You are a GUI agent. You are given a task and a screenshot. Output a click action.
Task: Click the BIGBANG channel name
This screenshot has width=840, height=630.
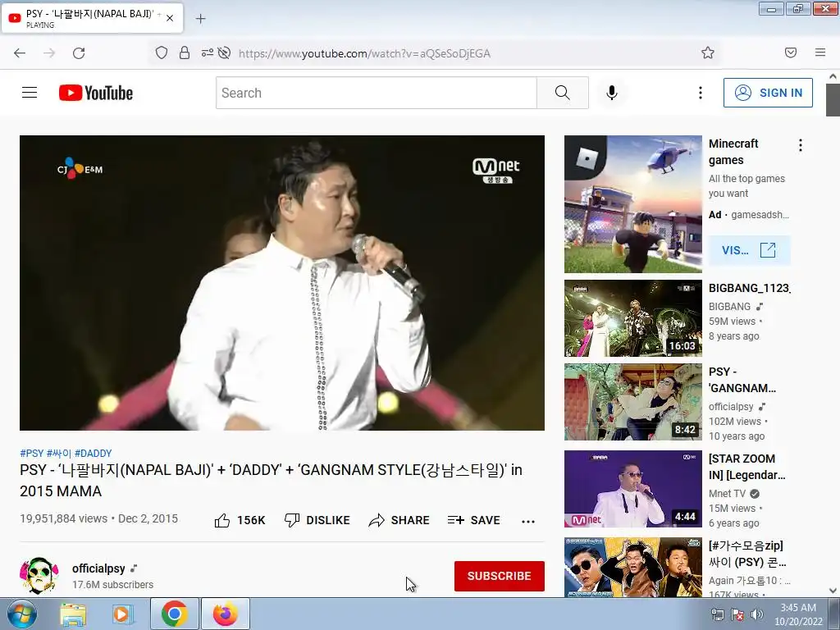click(729, 307)
